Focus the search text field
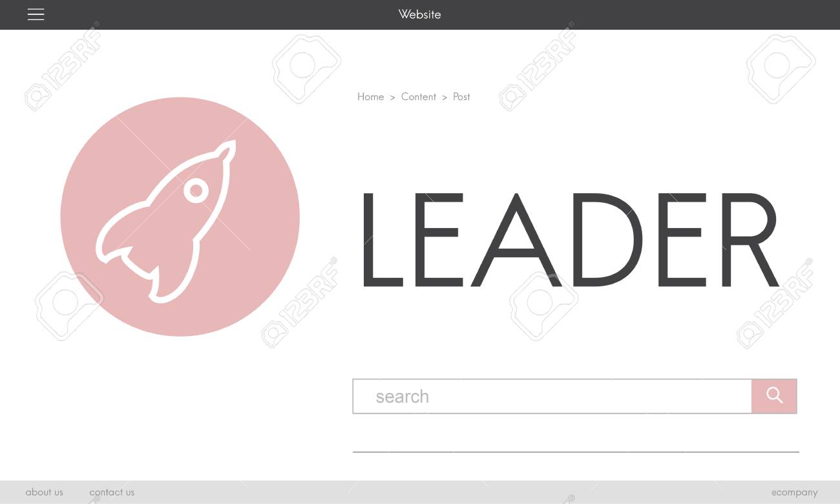The height and width of the screenshot is (504, 840). coord(552,396)
